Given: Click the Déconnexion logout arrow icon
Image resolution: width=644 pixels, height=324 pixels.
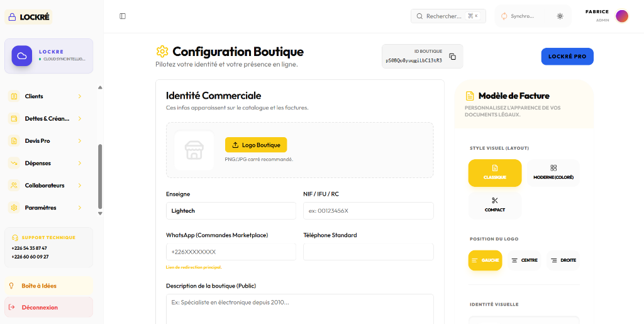Looking at the screenshot, I should coord(11,307).
